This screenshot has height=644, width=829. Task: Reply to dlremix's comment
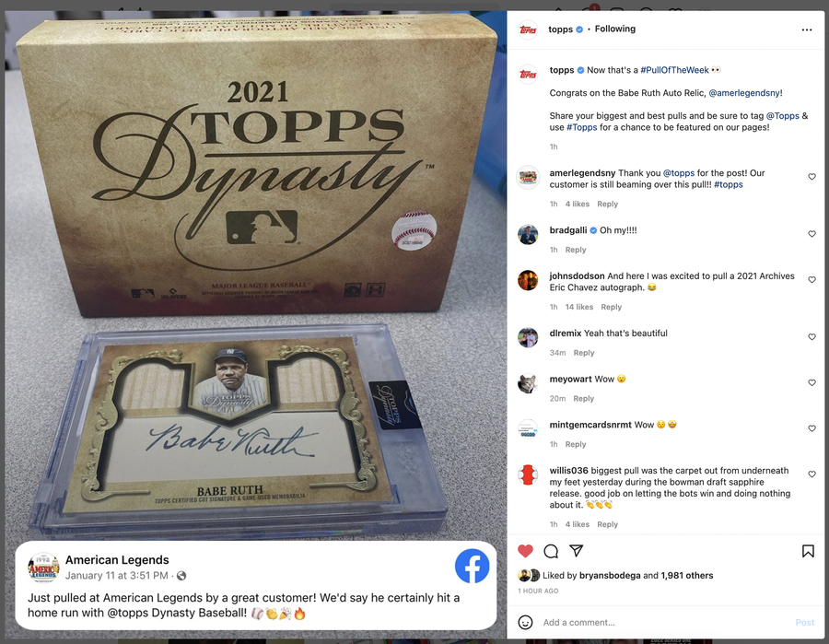point(584,353)
